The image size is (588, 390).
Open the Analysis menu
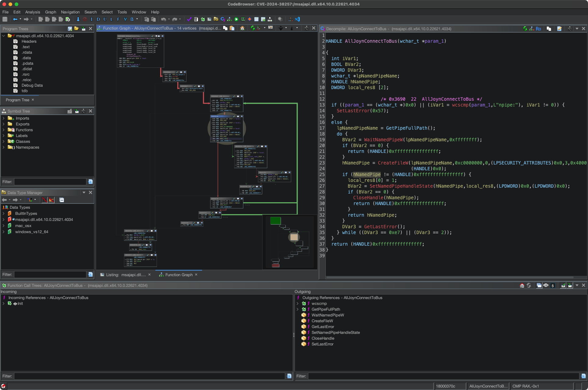click(33, 12)
